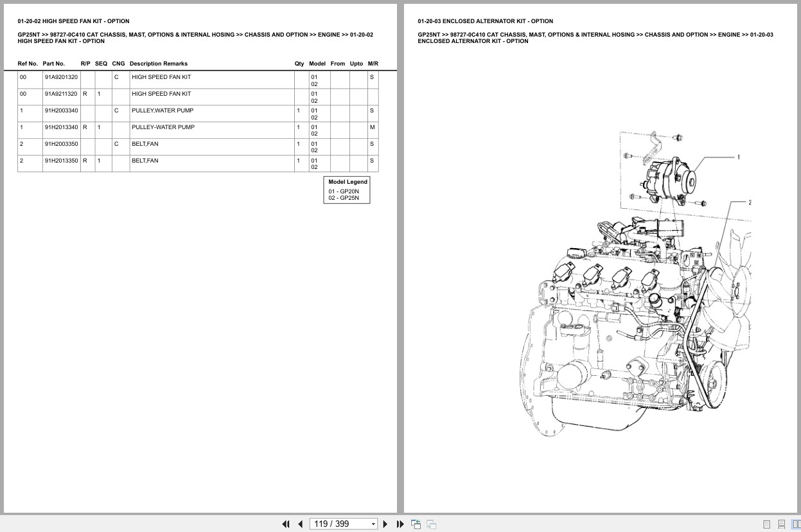This screenshot has width=801, height=532.
Task: Click PULLEY-WATER PUMP description
Action: [163, 127]
